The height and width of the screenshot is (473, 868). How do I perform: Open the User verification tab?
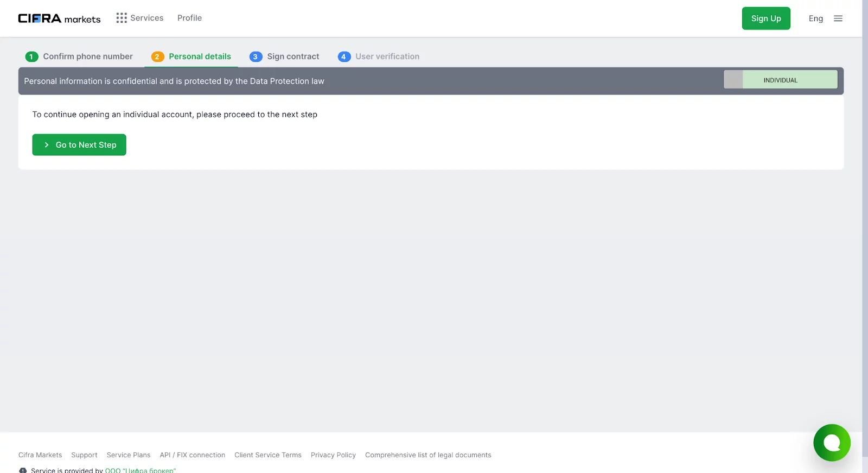click(387, 56)
